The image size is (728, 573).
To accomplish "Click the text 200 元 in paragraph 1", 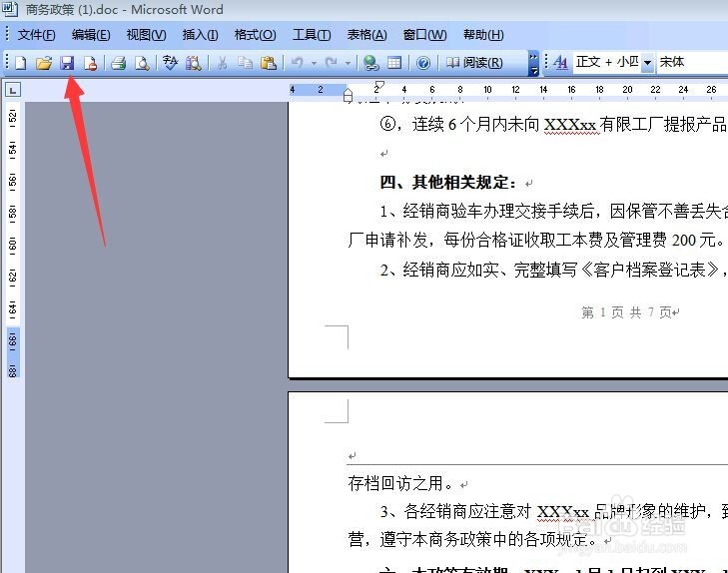I will tap(694, 241).
